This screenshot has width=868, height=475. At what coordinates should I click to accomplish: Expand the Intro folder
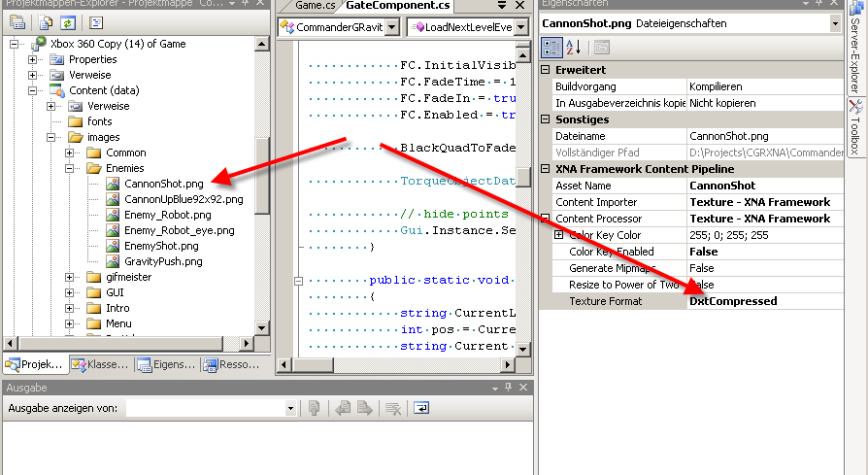[x=69, y=308]
